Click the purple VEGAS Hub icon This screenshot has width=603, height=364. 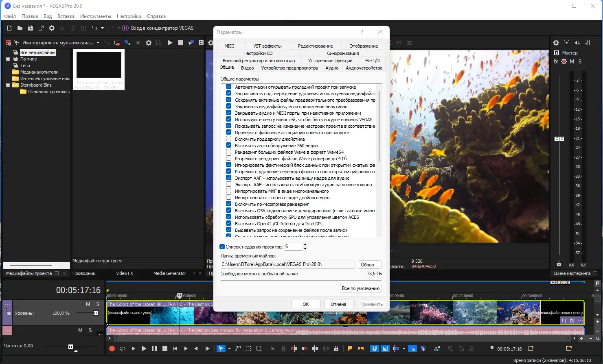(x=125, y=28)
